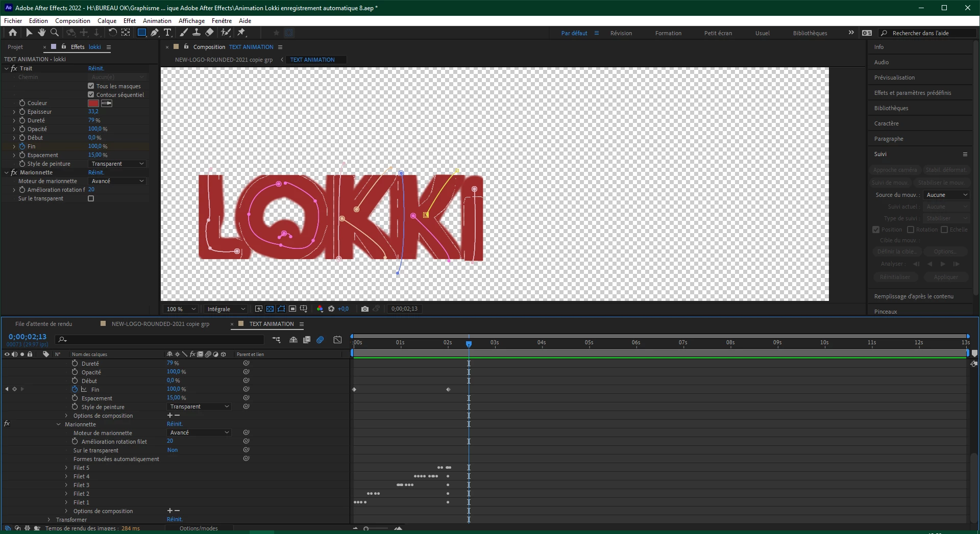The width and height of the screenshot is (980, 534).
Task: Toggle Tous les masques checkbox
Action: coord(91,86)
